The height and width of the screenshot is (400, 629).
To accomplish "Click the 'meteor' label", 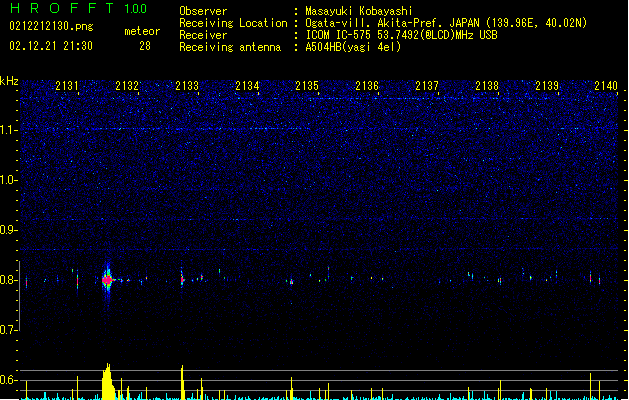I will coord(142,31).
